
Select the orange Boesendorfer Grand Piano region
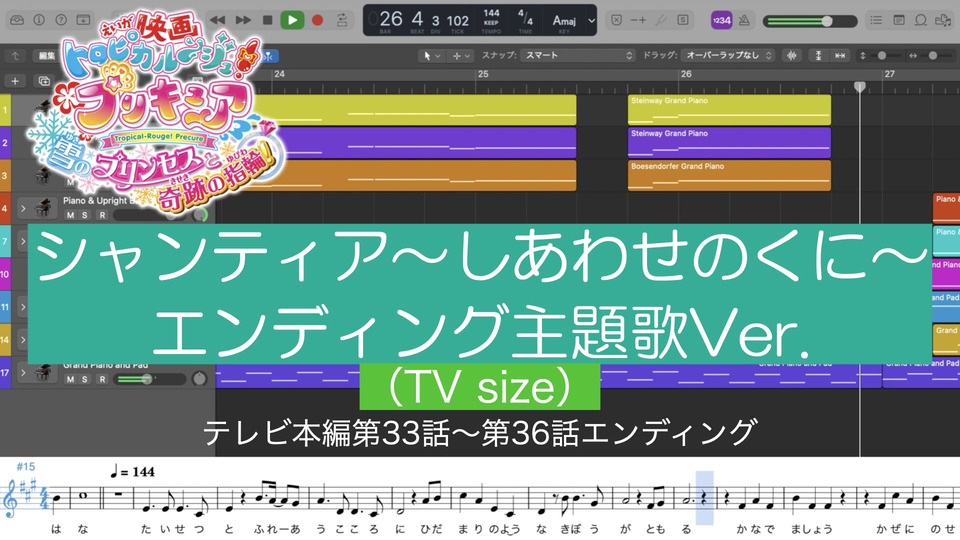729,176
